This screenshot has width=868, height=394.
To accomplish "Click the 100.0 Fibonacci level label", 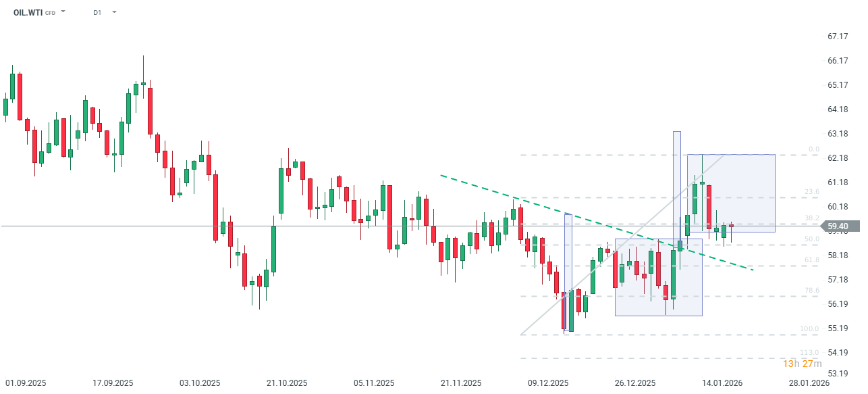I will click(x=809, y=329).
